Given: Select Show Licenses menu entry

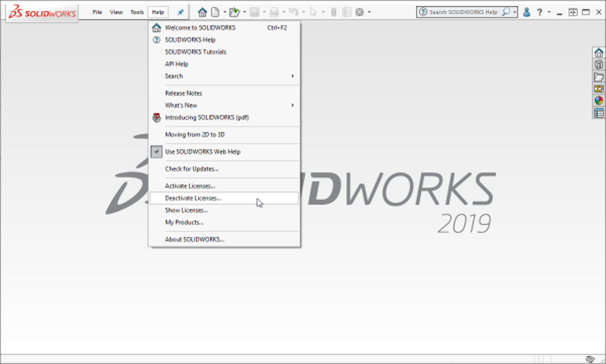Looking at the screenshot, I should 224,210.
